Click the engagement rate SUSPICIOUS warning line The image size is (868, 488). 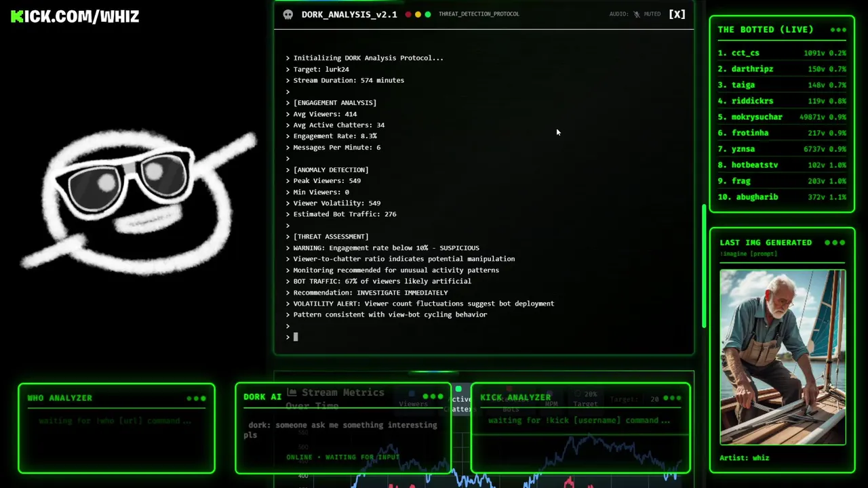click(x=382, y=248)
